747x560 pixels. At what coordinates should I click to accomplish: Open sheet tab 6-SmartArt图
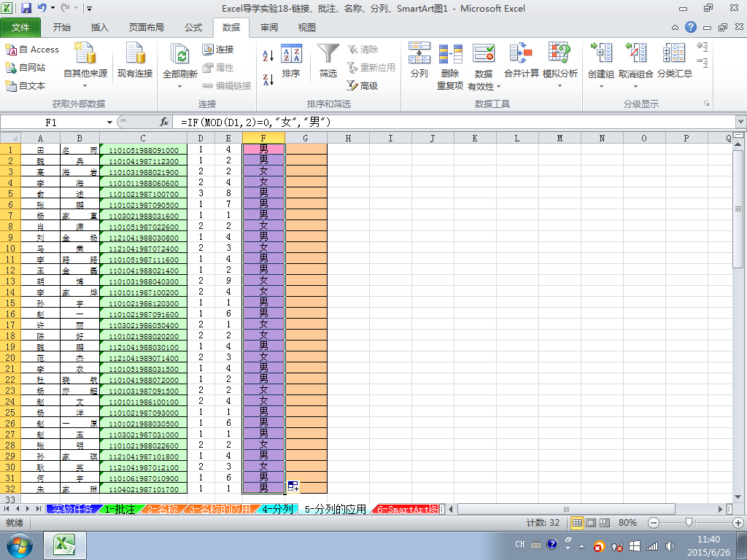click(407, 509)
